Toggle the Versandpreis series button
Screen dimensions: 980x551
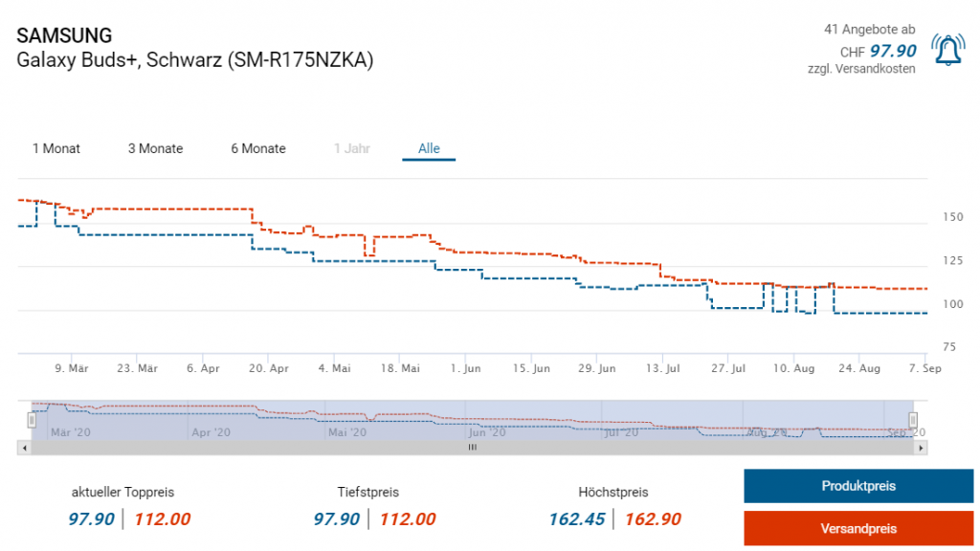click(x=858, y=528)
